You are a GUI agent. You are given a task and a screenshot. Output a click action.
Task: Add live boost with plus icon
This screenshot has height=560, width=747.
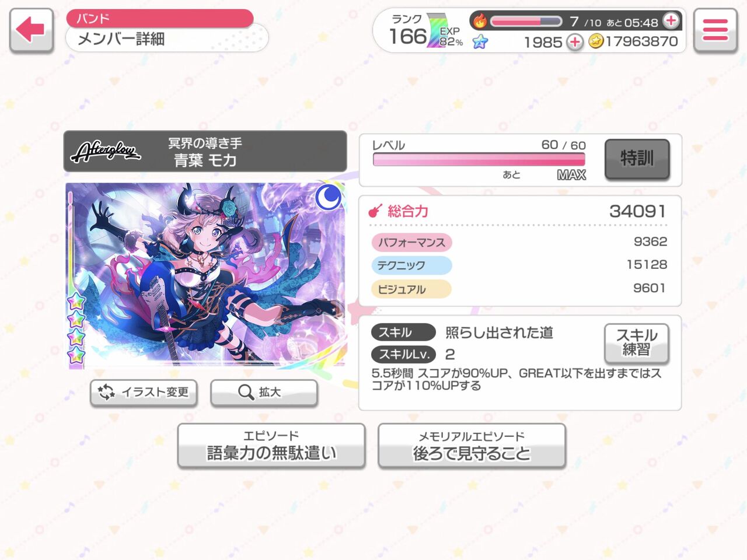click(671, 21)
